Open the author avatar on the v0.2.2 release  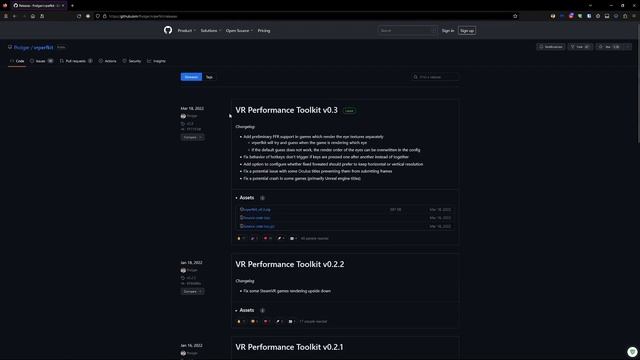183,270
